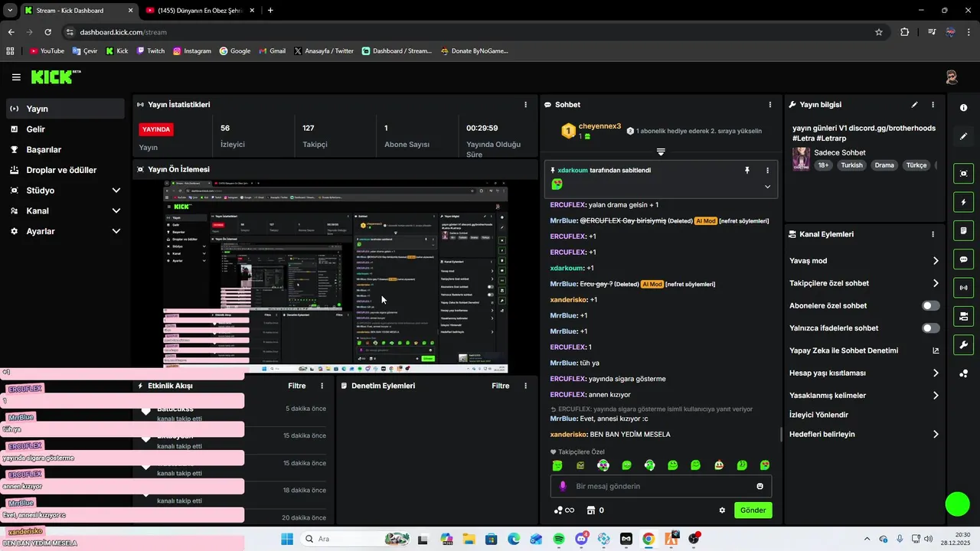Switch to the YouTube browser tab

[200, 11]
